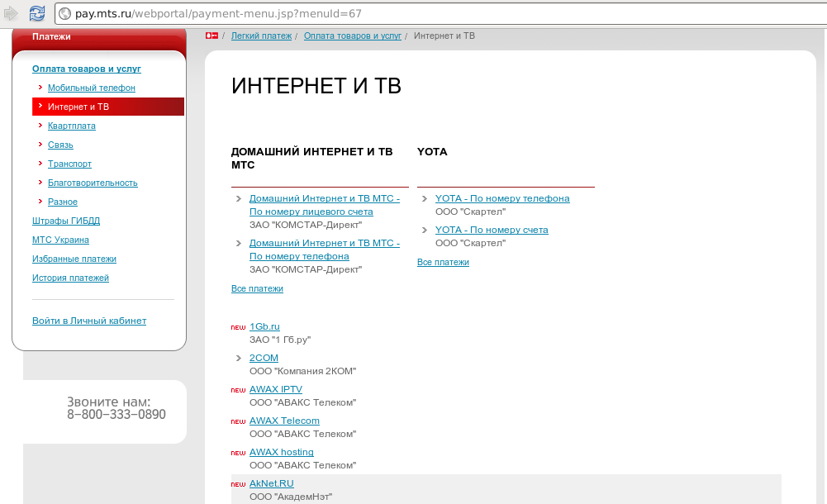Click the chevron arrow beside 2COM
The image size is (827, 504).
pos(239,359)
